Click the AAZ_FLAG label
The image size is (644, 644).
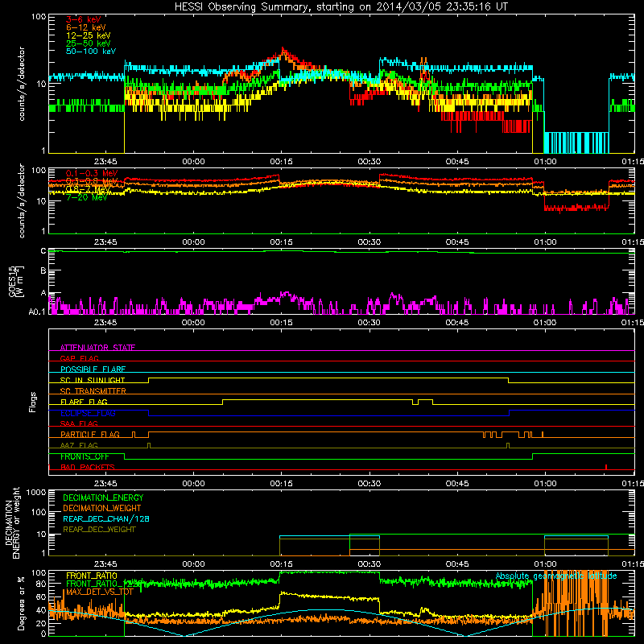click(79, 445)
